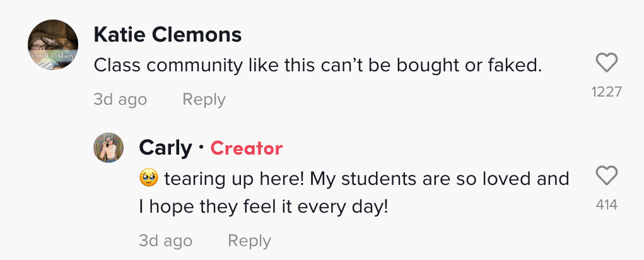Click the "3d ago" timestamp under Katie's comment
The width and height of the screenshot is (644, 260).
pos(120,99)
